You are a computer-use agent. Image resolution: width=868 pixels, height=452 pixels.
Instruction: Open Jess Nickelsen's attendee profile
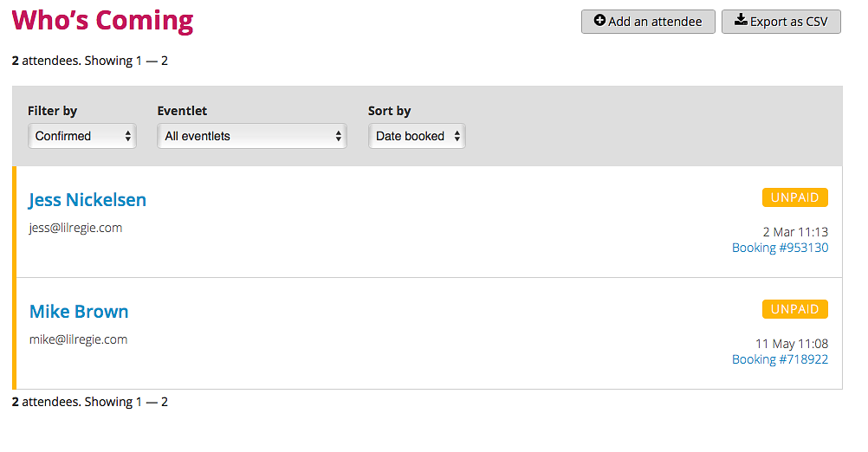[x=87, y=200]
